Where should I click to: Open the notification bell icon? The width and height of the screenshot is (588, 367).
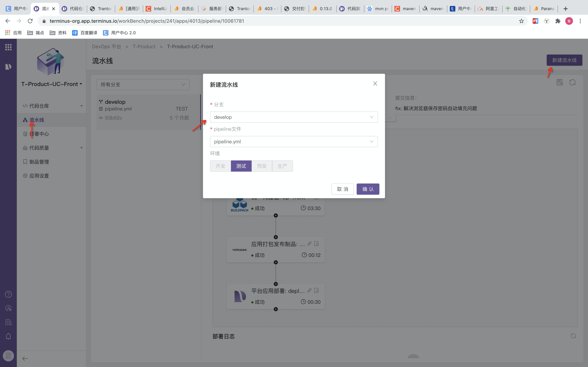[x=9, y=336]
